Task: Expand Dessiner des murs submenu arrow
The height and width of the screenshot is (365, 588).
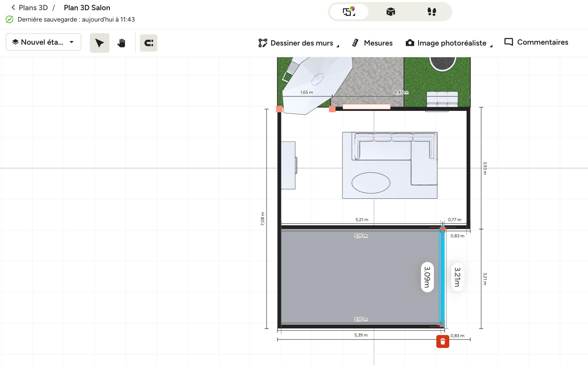Action: [x=338, y=46]
